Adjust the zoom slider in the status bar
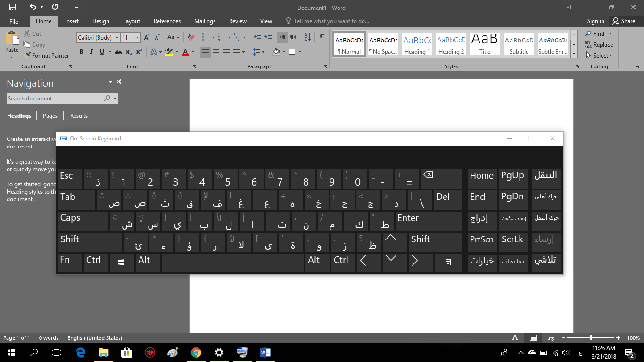The width and height of the screenshot is (644, 362). point(590,338)
